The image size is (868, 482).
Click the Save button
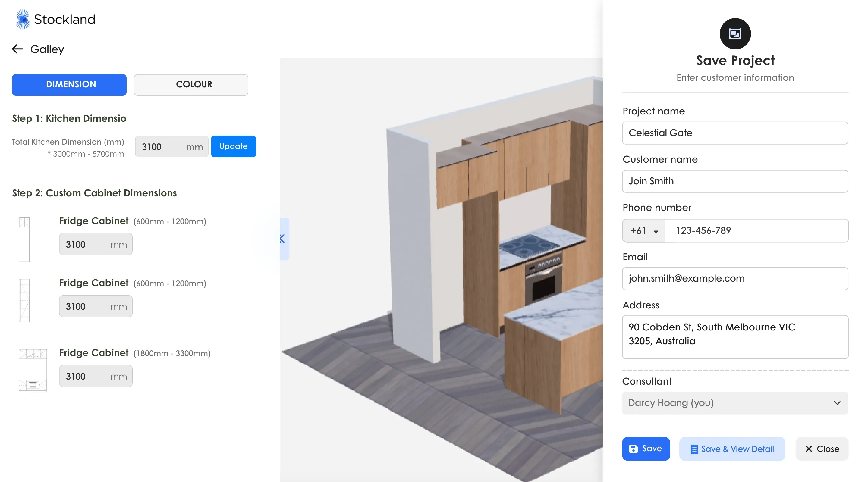(646, 449)
